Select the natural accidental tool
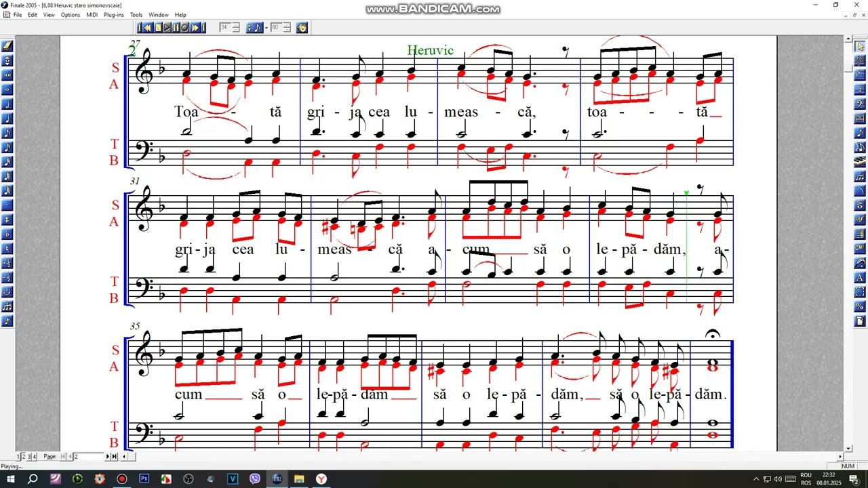Image resolution: width=868 pixels, height=488 pixels. (7, 249)
